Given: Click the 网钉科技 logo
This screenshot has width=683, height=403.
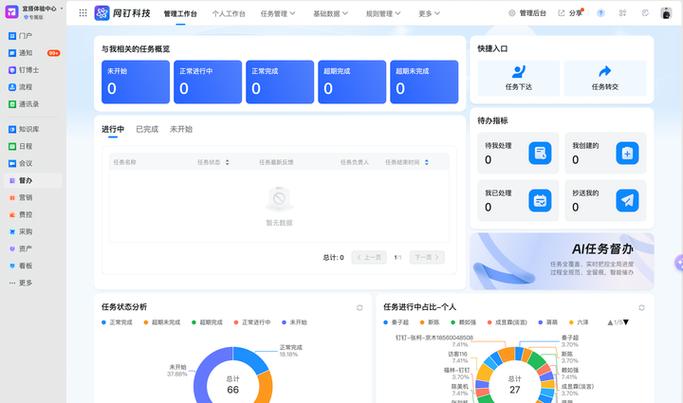Looking at the screenshot, I should [122, 13].
